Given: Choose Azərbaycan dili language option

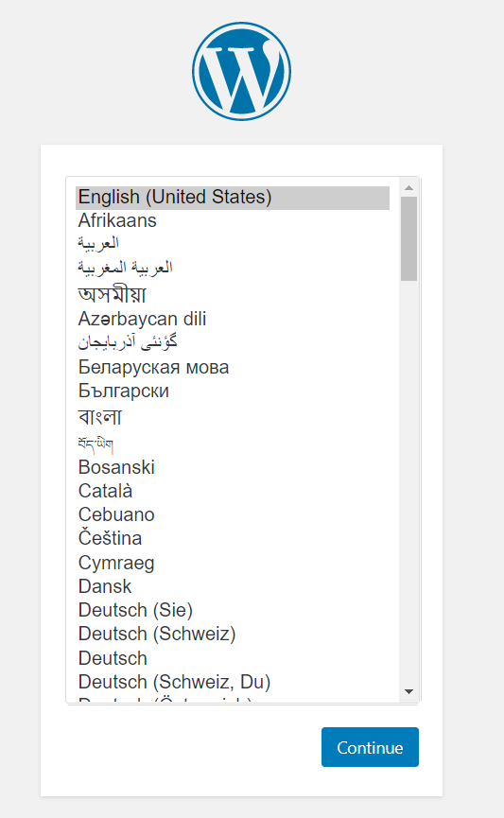Looking at the screenshot, I should pyautogui.click(x=233, y=319).
